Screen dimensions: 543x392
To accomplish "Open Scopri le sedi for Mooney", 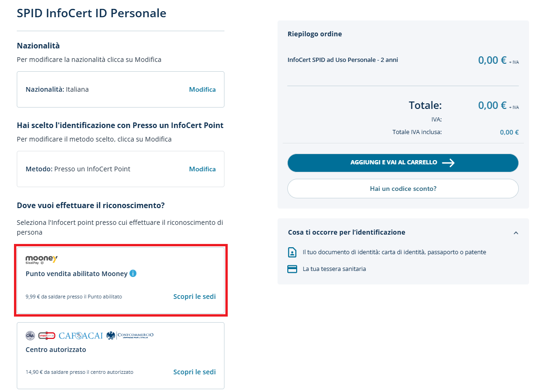I will (194, 297).
